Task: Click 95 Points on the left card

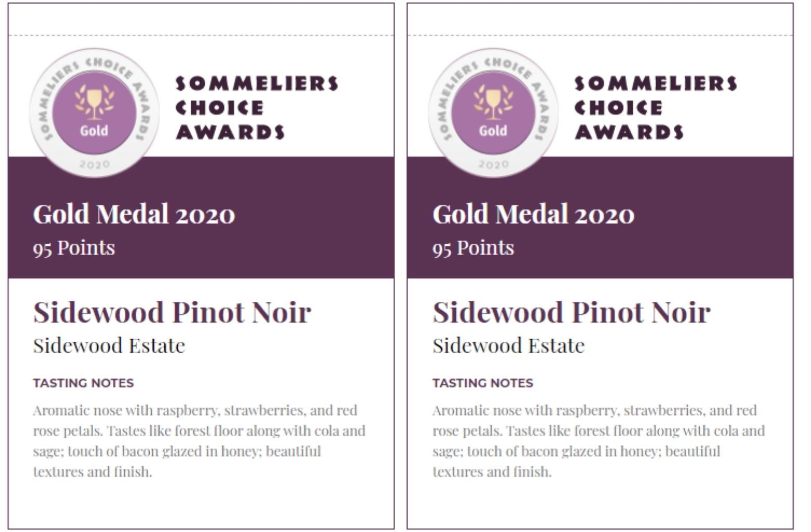Action: (74, 248)
